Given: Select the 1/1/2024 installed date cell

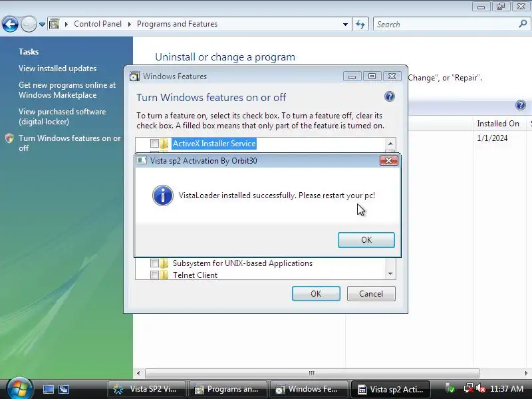Looking at the screenshot, I should pos(492,138).
